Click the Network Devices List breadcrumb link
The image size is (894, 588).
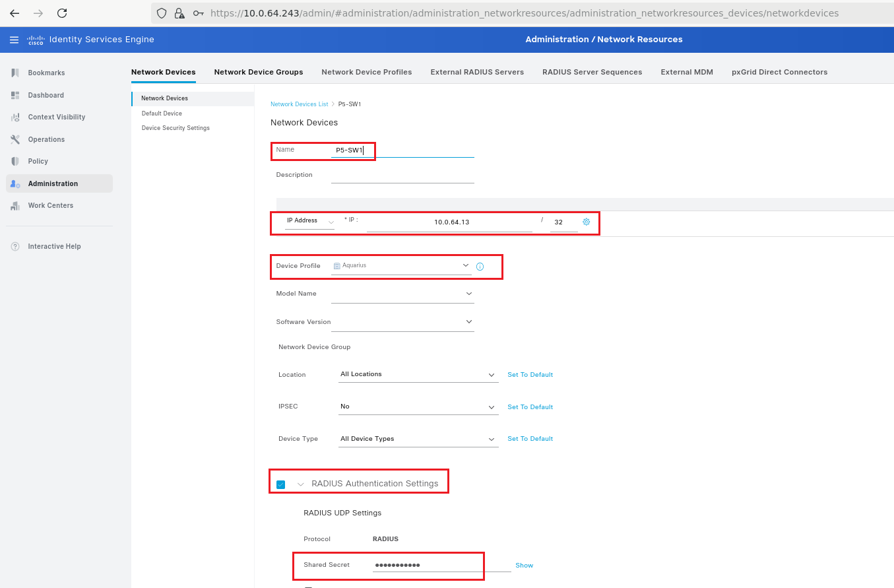[299, 104]
